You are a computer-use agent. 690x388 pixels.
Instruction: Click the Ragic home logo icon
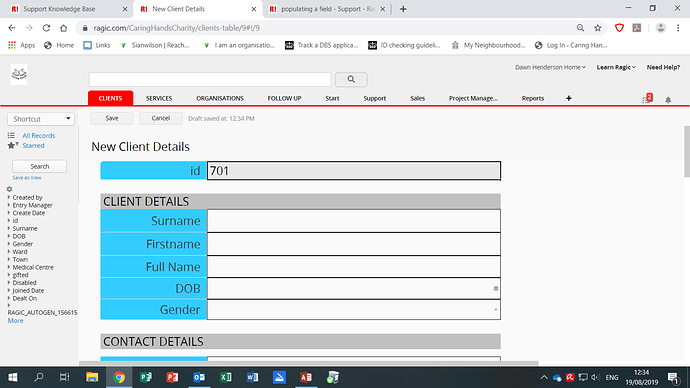point(19,74)
